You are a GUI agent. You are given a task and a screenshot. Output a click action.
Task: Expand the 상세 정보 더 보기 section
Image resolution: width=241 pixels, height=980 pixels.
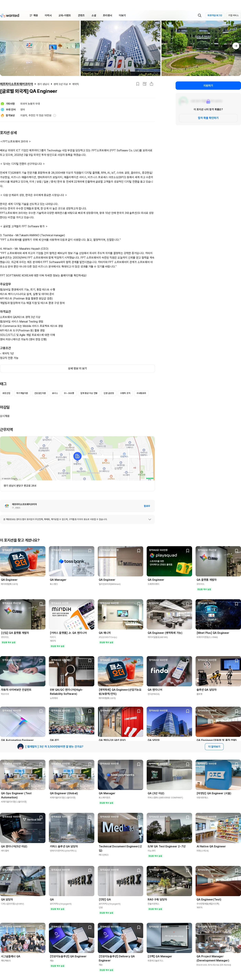[77, 368]
